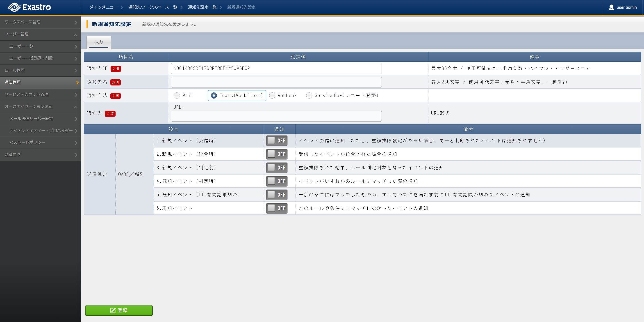
Task: Click arrow icon beside ロール管理 menu
Action: [x=76, y=71]
